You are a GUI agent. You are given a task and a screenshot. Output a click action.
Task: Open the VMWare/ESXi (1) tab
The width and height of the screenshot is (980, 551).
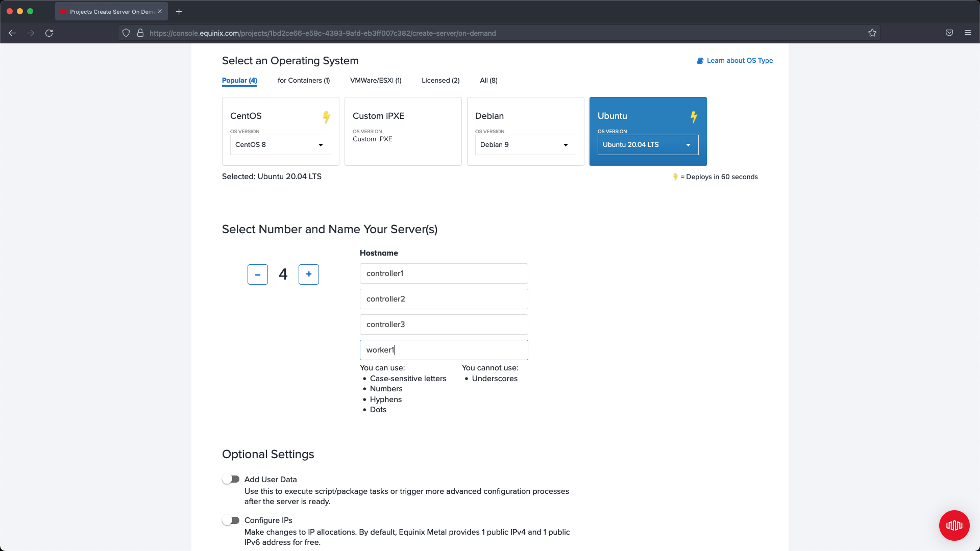[x=376, y=81]
